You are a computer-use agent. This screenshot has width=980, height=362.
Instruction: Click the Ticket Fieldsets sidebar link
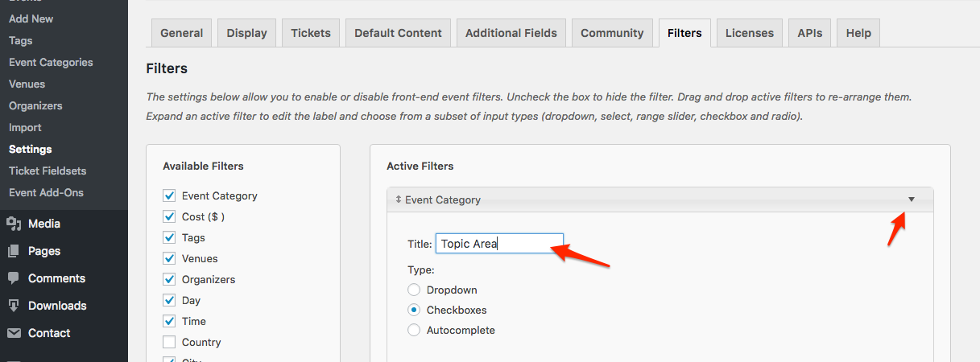click(x=48, y=171)
